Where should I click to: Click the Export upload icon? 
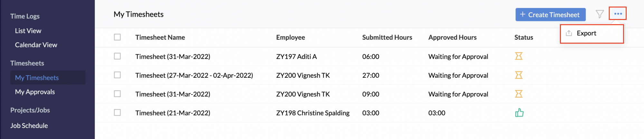[569, 33]
